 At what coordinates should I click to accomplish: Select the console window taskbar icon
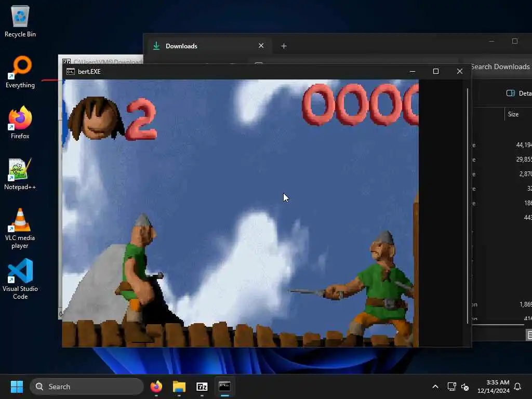coord(224,387)
